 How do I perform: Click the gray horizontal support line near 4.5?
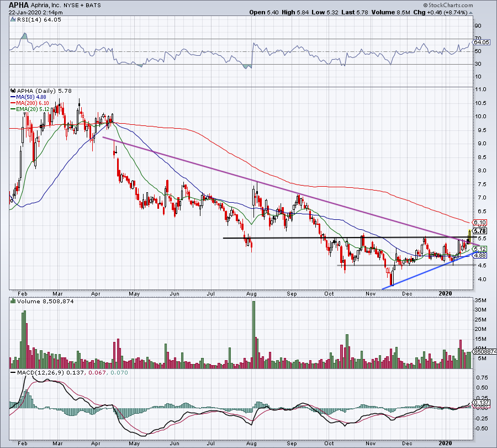[406, 265]
